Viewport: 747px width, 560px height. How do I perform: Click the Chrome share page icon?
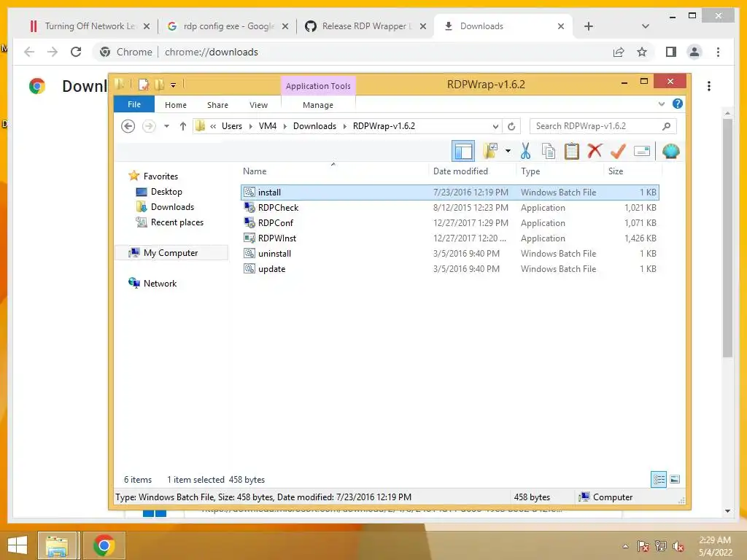click(x=619, y=52)
